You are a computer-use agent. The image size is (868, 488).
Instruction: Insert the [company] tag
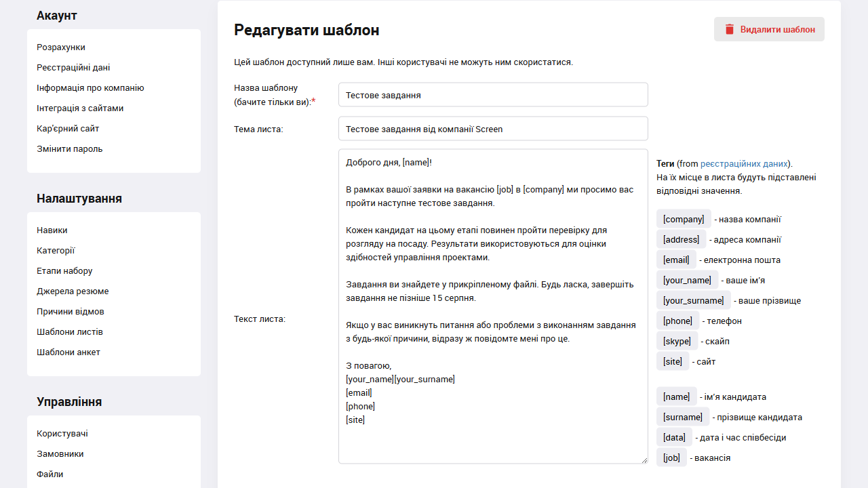(684, 219)
